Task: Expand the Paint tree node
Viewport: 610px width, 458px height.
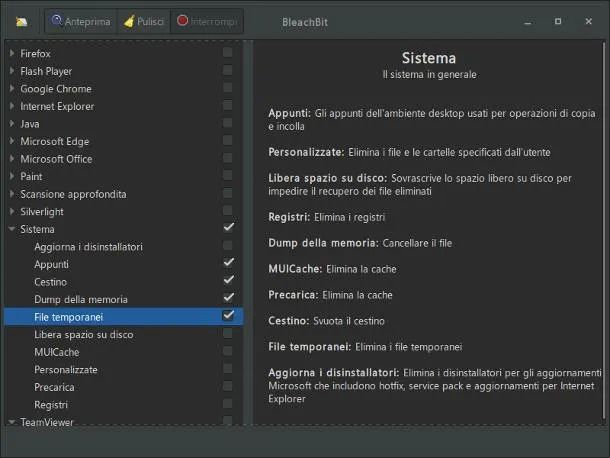Action: 12,176
